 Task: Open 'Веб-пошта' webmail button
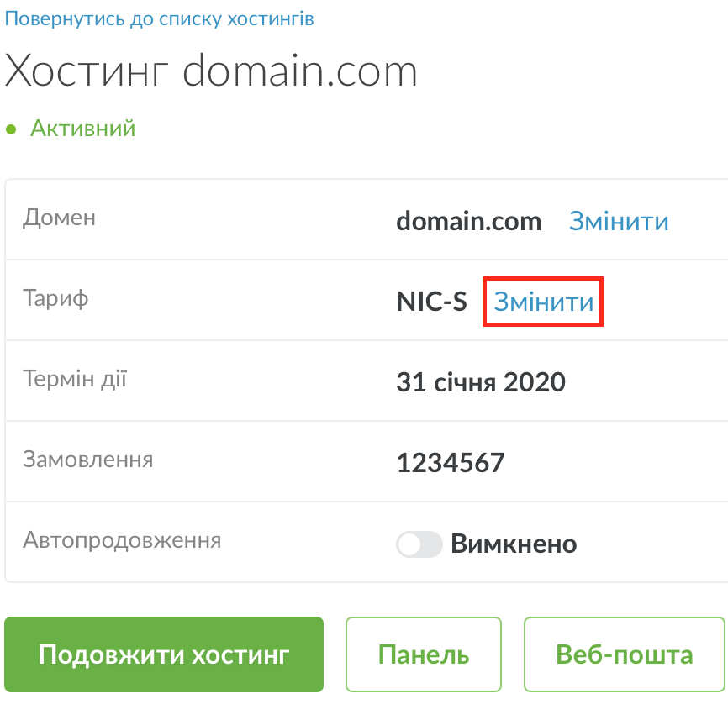point(625,654)
